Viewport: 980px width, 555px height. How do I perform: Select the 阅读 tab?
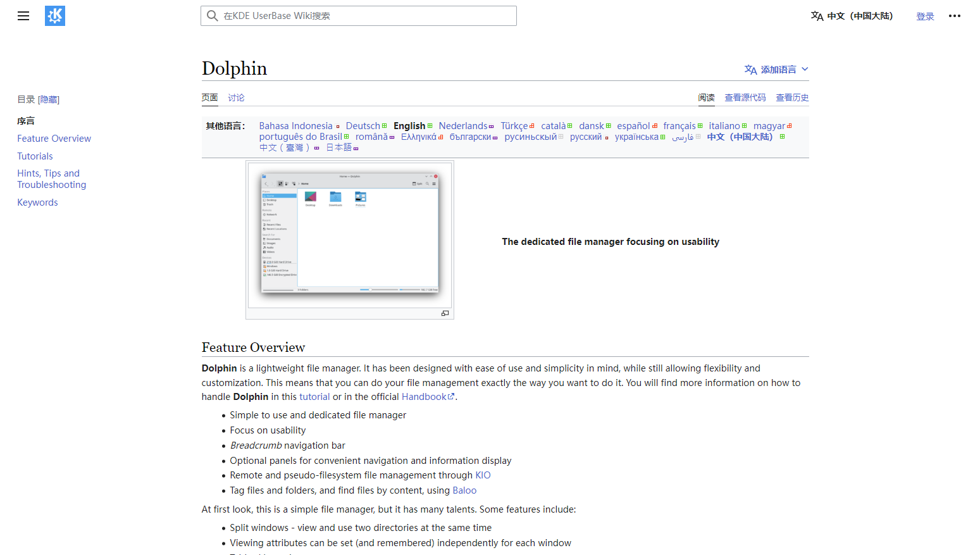(707, 97)
